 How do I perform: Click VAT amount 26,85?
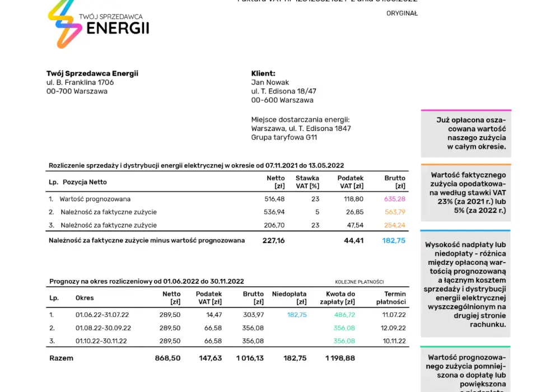point(354,212)
